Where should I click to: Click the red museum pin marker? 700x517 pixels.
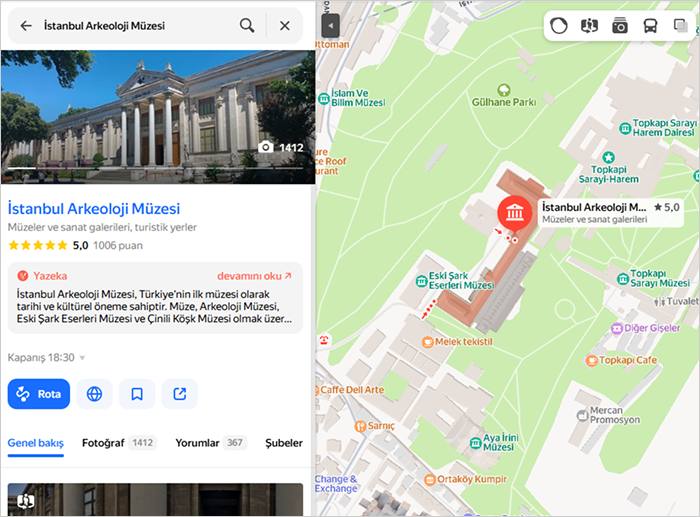(515, 213)
